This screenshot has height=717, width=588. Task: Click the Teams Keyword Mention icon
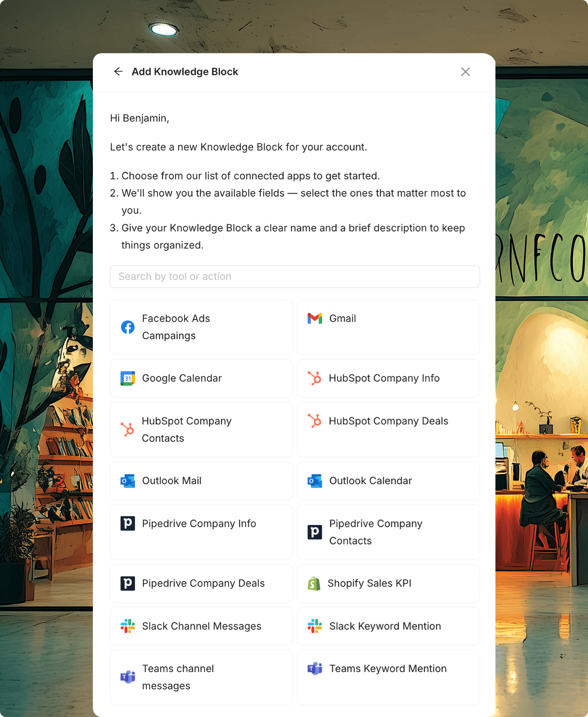[315, 668]
